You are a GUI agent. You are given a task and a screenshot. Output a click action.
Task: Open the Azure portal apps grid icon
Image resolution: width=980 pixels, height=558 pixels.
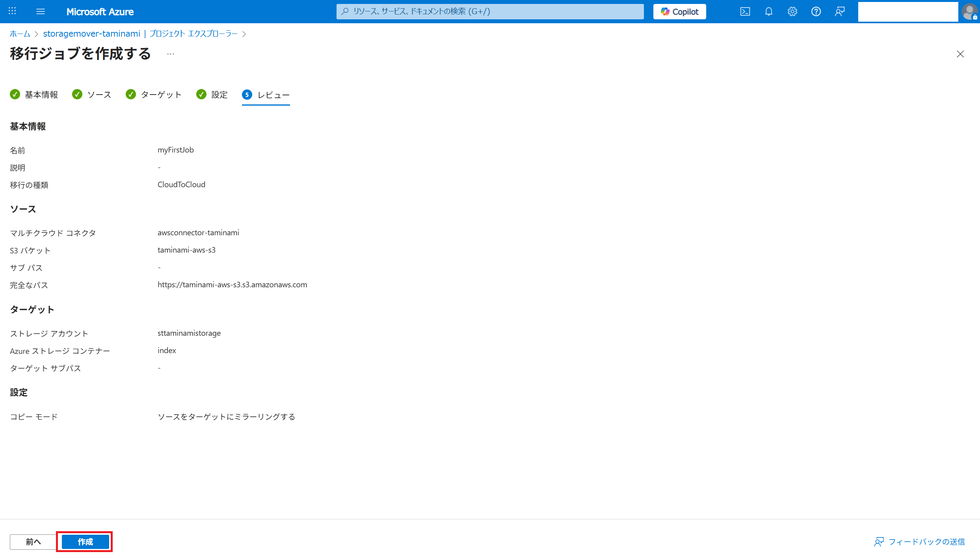click(x=12, y=11)
